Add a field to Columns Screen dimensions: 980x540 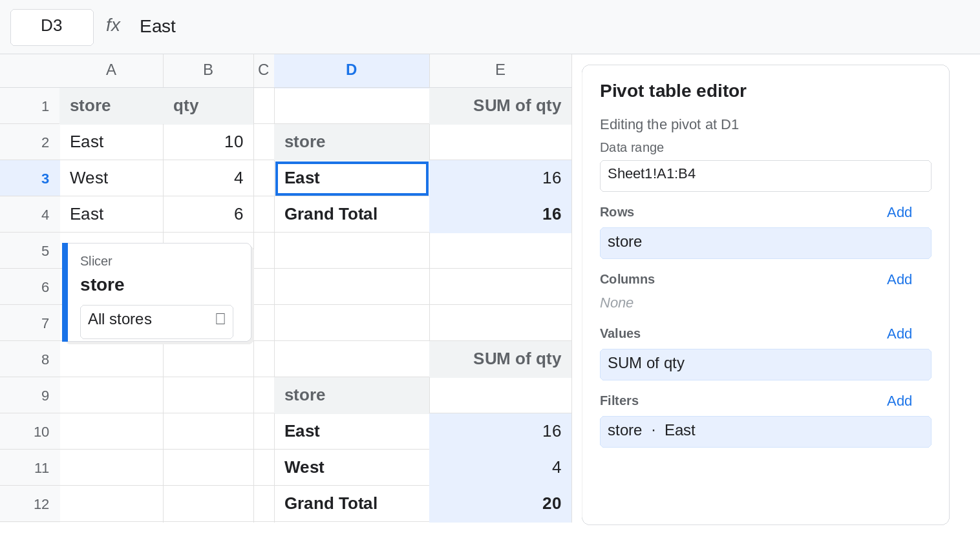tap(899, 280)
